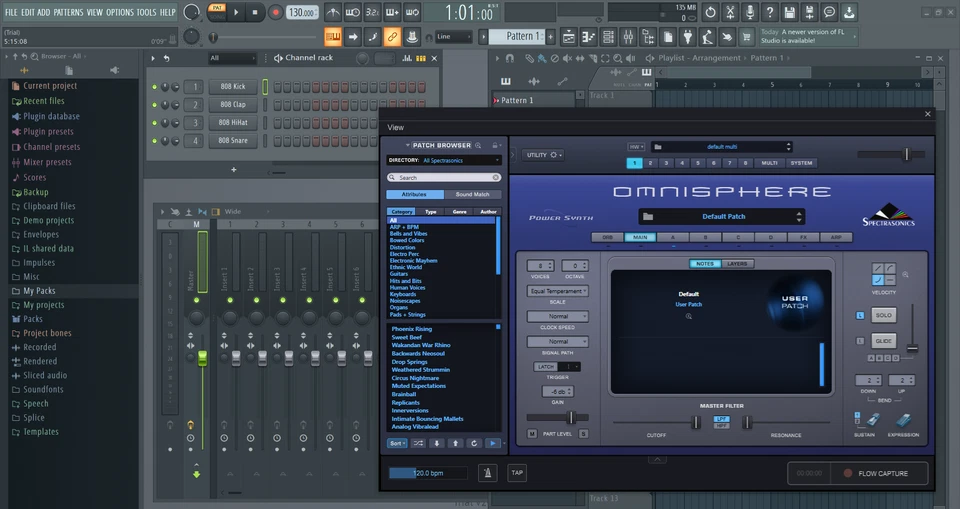Toggle Omnisphere LPF/HPF filter switch

tap(722, 422)
